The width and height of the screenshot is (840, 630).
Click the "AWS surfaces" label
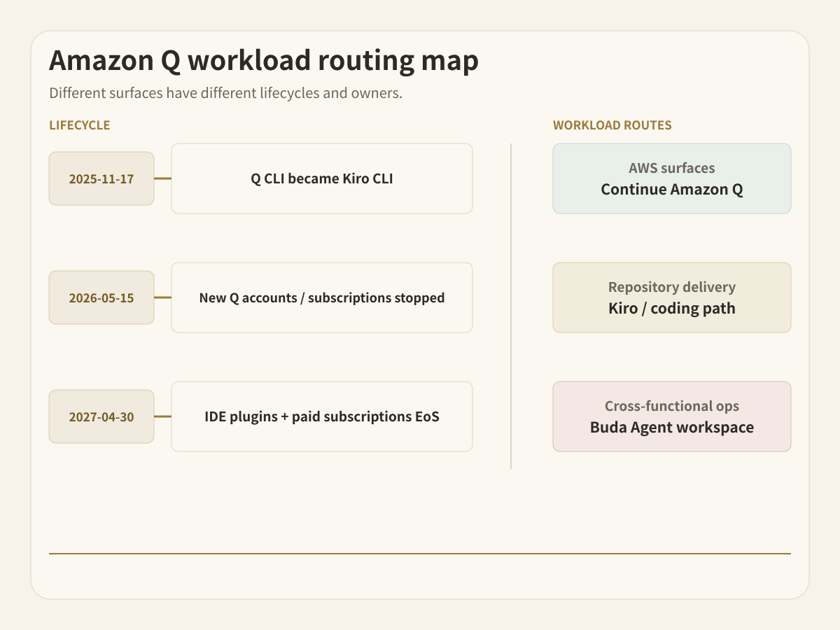pyautogui.click(x=672, y=168)
